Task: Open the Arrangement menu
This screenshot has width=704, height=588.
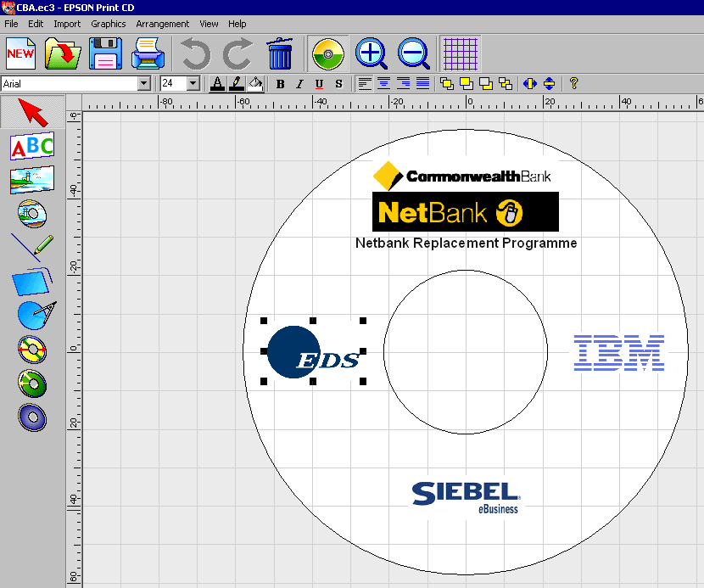Action: (163, 24)
